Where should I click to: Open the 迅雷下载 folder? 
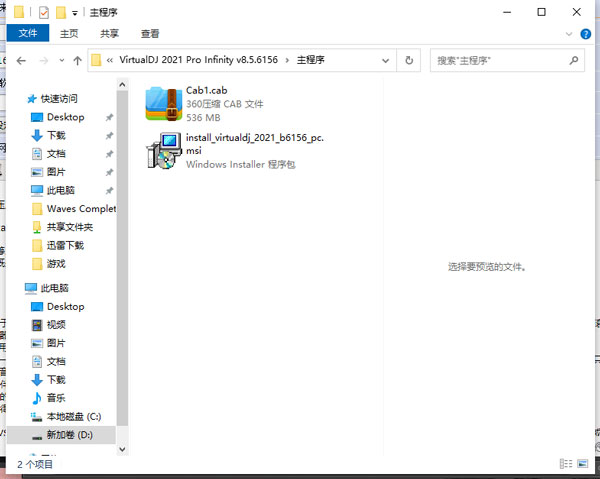tap(65, 246)
